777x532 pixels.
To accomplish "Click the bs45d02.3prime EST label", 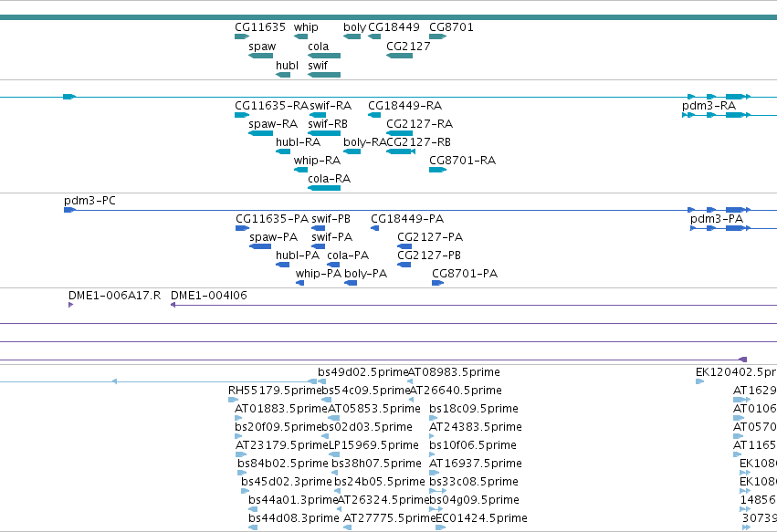I will 287,483.
